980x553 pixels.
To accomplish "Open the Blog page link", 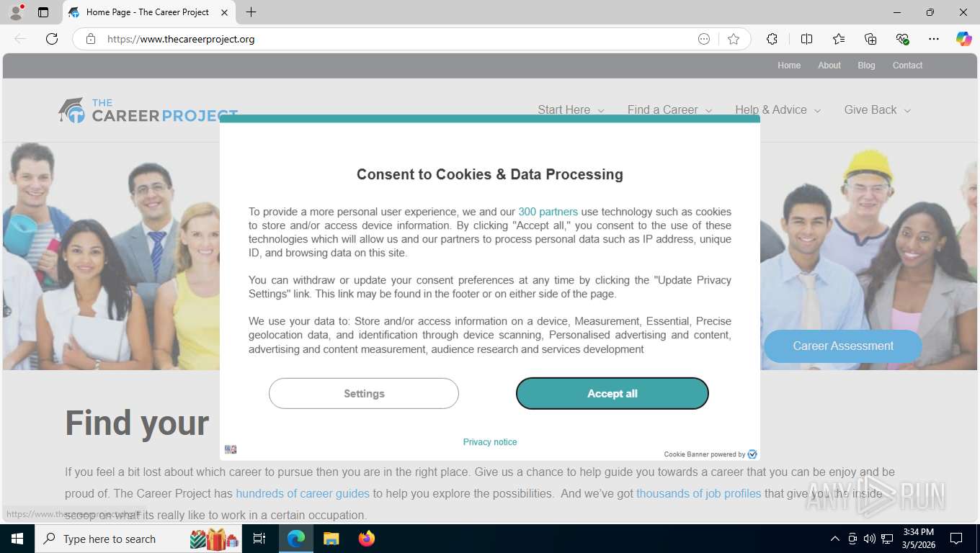I will coord(866,65).
